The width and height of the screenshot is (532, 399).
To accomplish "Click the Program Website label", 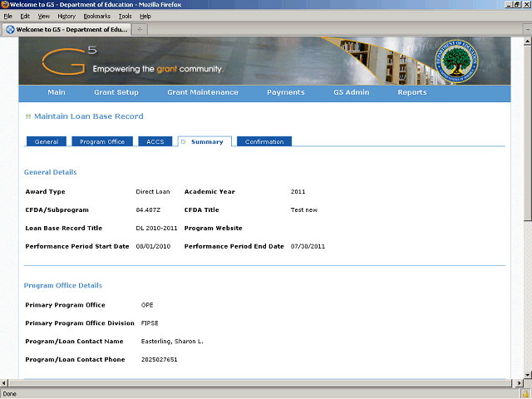I will [214, 229].
